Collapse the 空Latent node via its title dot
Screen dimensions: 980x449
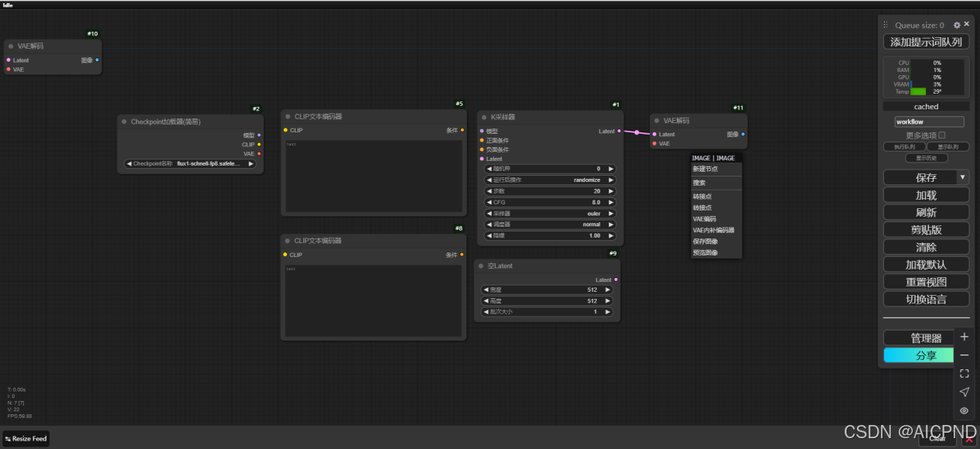[x=480, y=266]
